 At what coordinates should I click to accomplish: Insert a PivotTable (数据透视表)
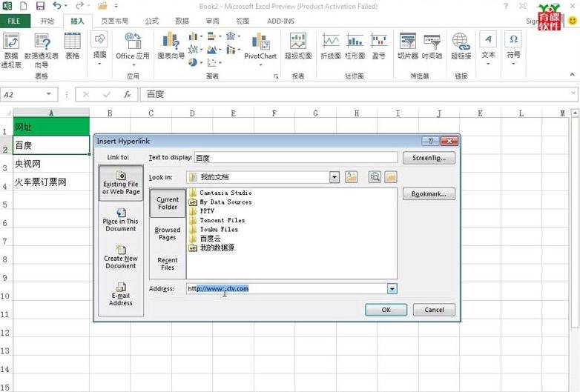pos(11,50)
